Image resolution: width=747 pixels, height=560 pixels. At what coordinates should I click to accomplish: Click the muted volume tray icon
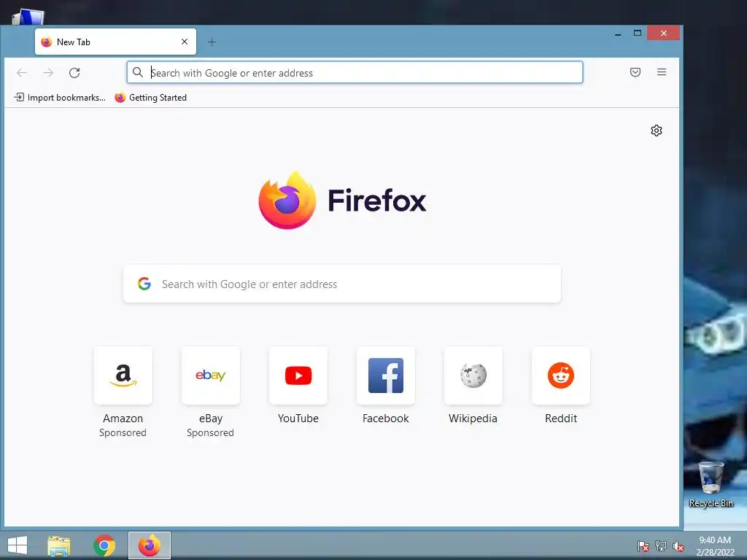[x=678, y=546]
